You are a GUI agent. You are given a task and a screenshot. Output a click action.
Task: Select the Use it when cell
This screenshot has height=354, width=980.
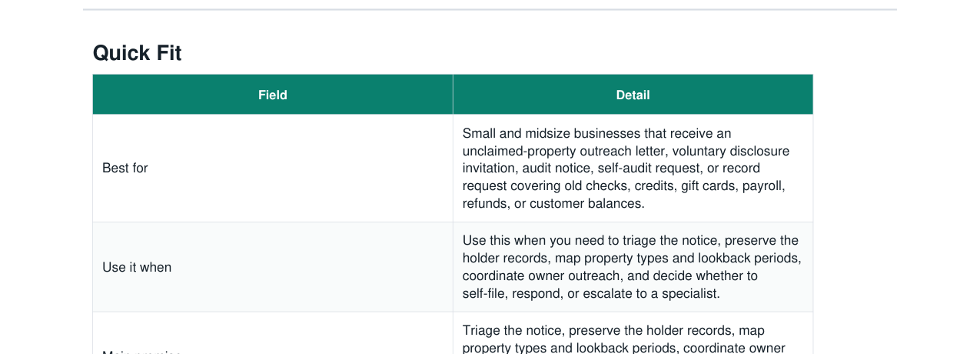pos(273,267)
